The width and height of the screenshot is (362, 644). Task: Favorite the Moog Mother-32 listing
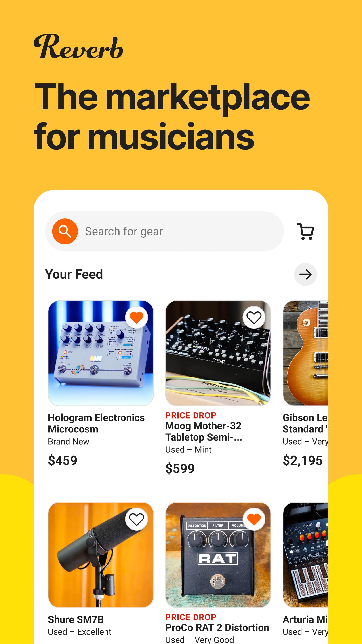[x=254, y=318]
